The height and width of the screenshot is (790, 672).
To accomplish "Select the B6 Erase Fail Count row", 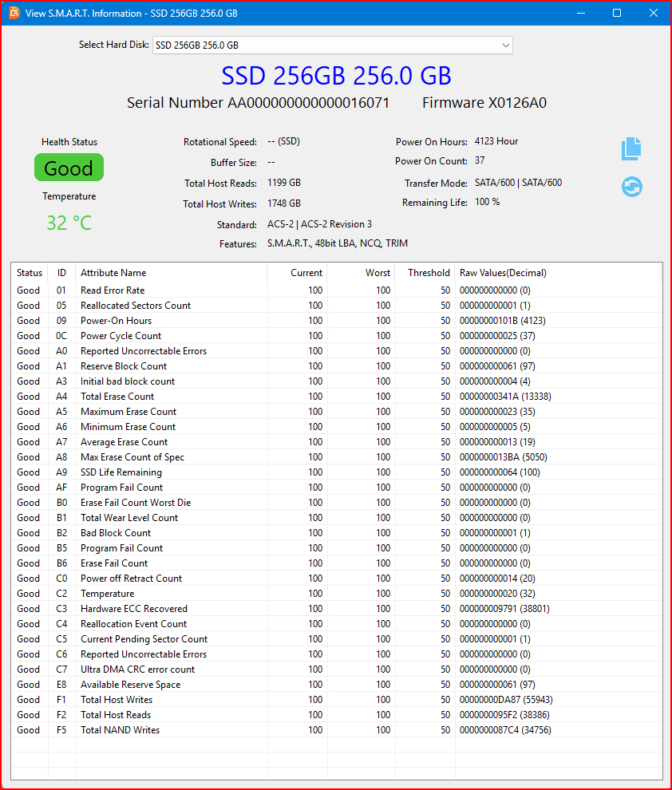I will click(337, 563).
